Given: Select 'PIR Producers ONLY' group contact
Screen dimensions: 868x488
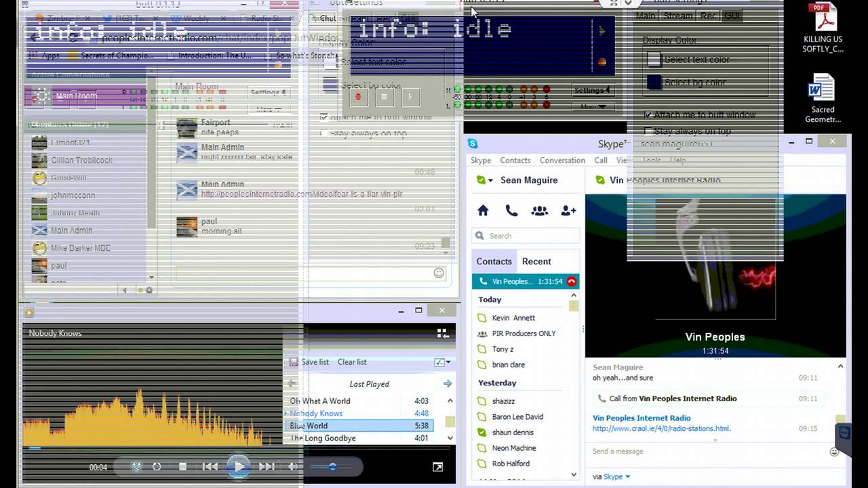Looking at the screenshot, I should point(523,333).
